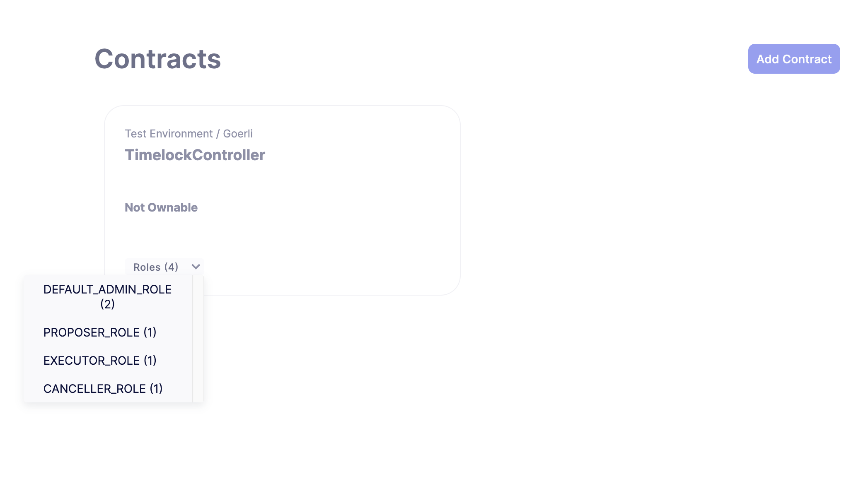The width and height of the screenshot is (868, 486).
Task: Click the downward chevron icon beside Roles
Action: click(x=196, y=267)
